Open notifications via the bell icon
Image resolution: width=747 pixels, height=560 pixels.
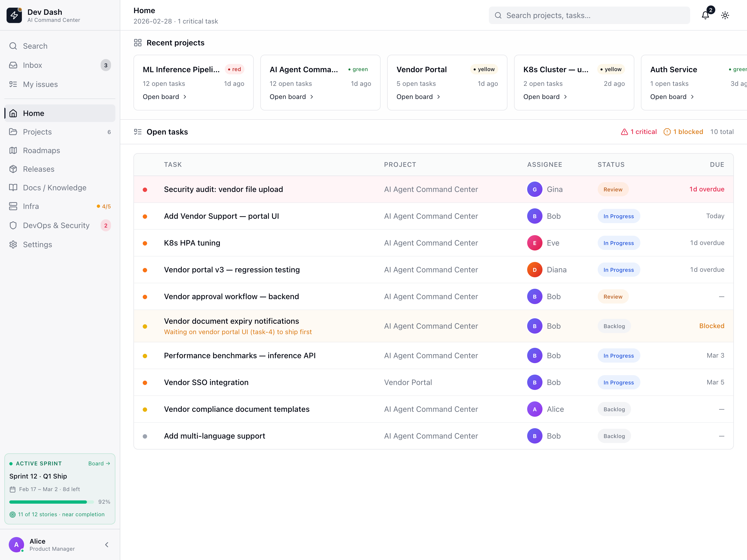[705, 15]
